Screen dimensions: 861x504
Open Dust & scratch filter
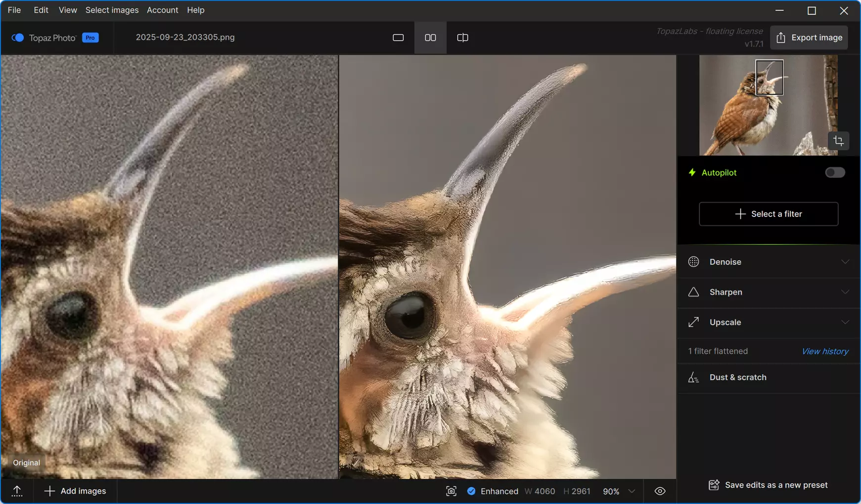tap(769, 378)
